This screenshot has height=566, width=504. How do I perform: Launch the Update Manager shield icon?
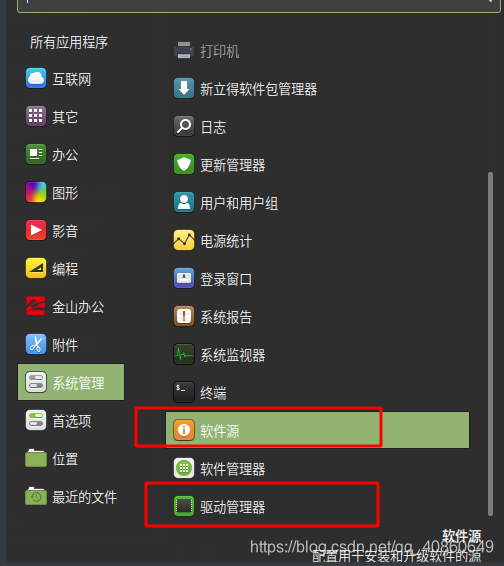pos(184,164)
